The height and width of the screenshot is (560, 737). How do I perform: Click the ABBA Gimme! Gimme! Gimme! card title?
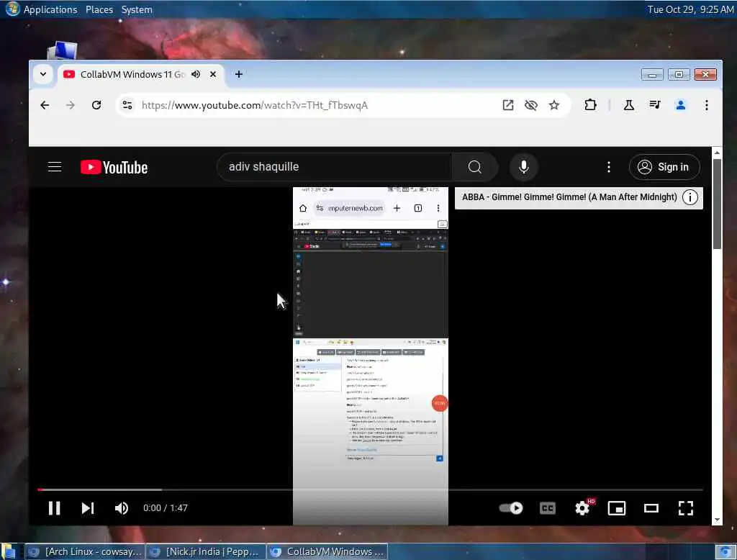point(569,197)
